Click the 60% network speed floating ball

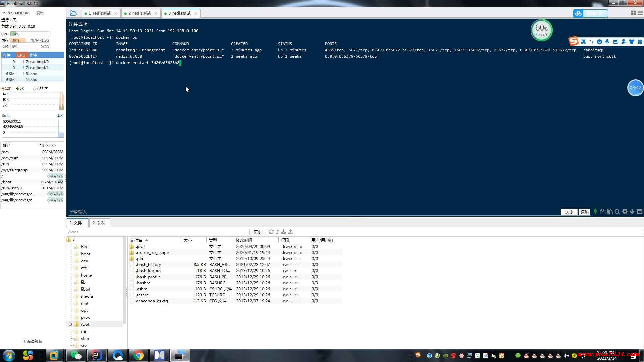pyautogui.click(x=541, y=30)
